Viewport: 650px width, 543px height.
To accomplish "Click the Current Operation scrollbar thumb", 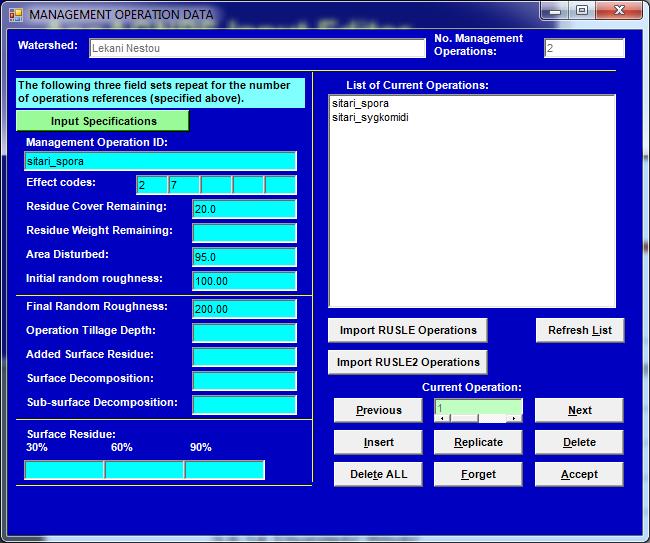I will 464,419.
